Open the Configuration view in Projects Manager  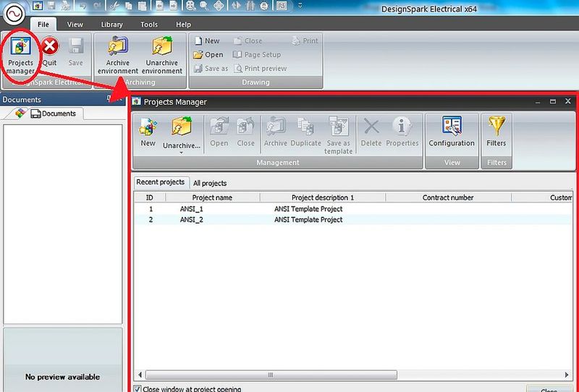pyautogui.click(x=452, y=132)
